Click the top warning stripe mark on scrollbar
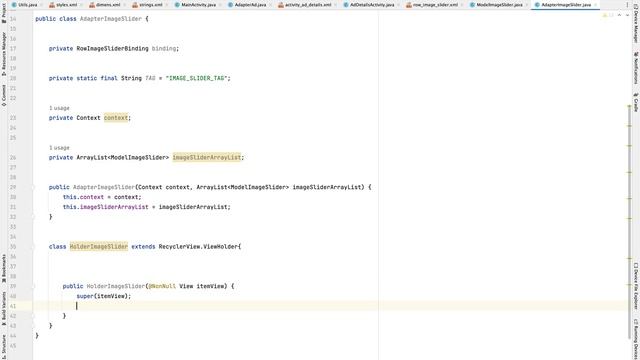The image size is (640, 360). click(x=629, y=107)
